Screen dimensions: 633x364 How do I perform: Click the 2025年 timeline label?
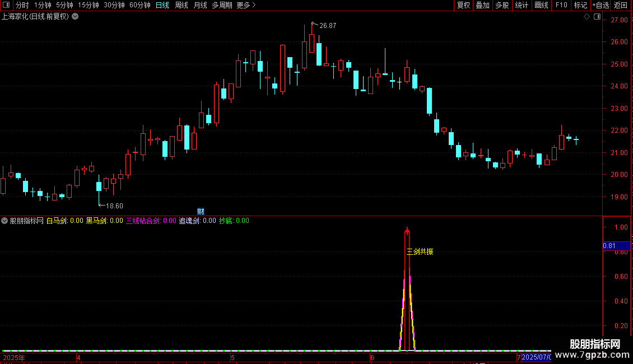tap(14, 358)
